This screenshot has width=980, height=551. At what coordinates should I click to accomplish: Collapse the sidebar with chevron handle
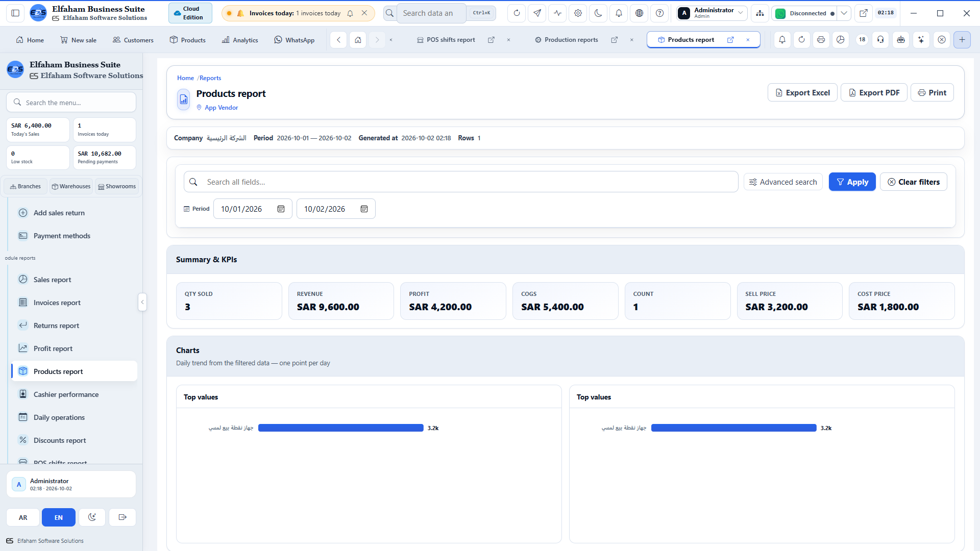coord(142,302)
